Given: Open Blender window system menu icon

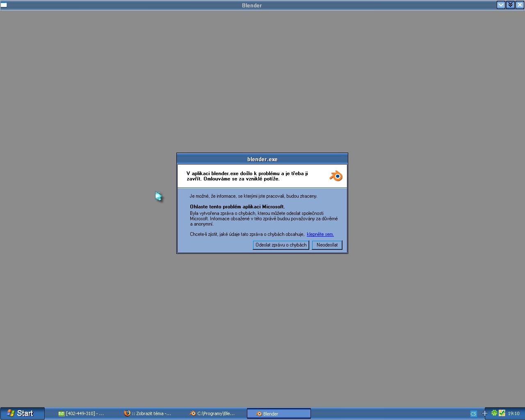Looking at the screenshot, I should point(4,5).
